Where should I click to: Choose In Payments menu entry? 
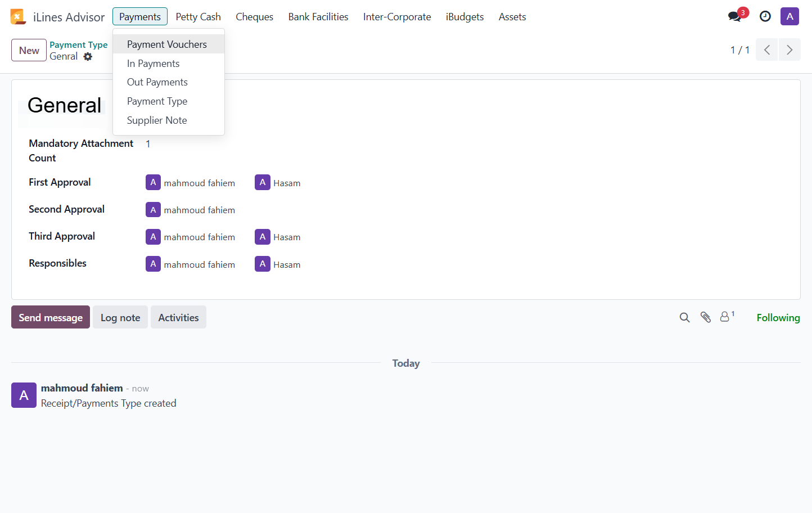pos(169,63)
